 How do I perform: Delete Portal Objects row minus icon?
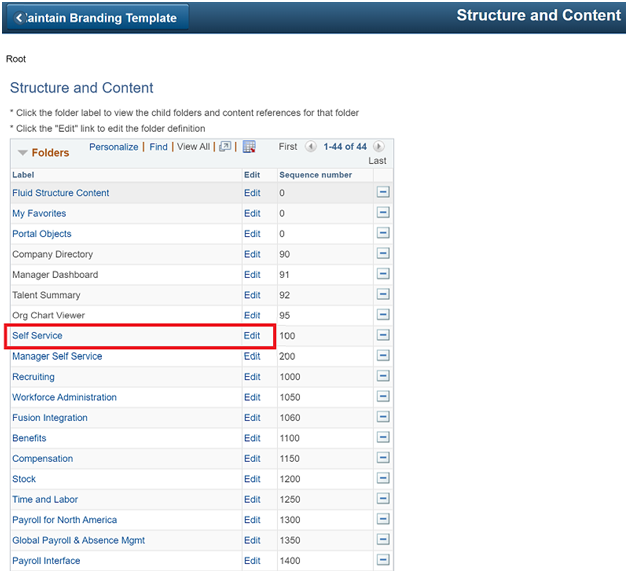coord(383,233)
